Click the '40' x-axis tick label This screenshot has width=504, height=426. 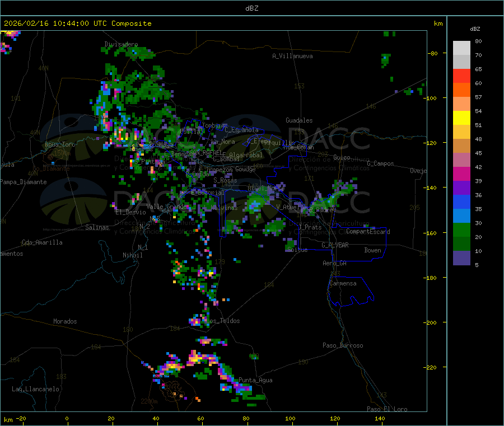click(x=156, y=418)
